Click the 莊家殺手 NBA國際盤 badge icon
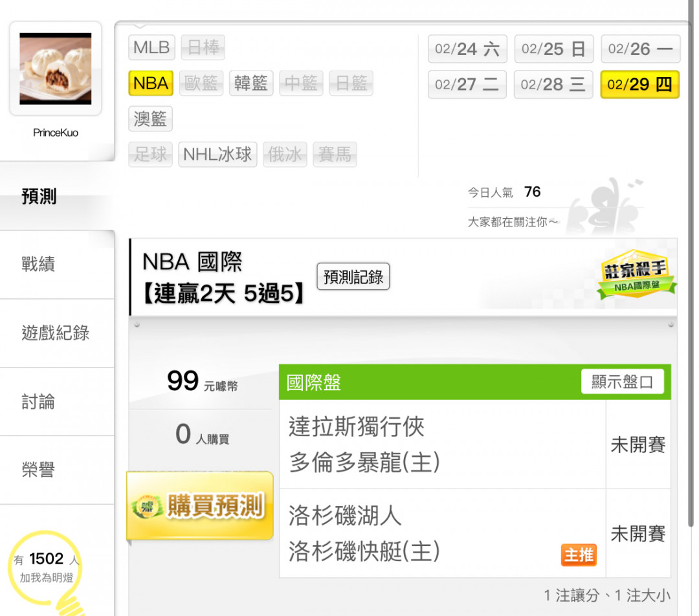This screenshot has height=616, width=699. coord(636,275)
